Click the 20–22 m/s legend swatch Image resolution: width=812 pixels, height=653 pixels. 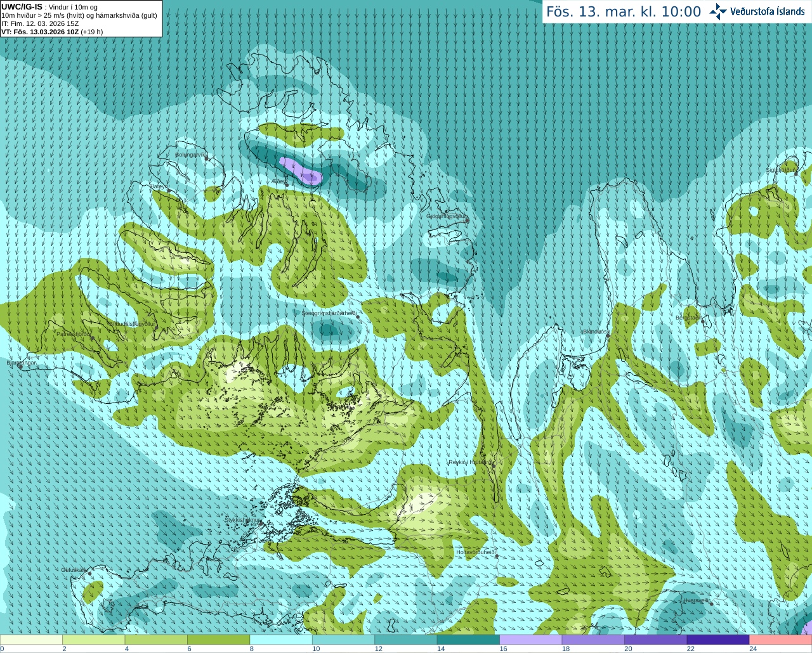pos(656,640)
